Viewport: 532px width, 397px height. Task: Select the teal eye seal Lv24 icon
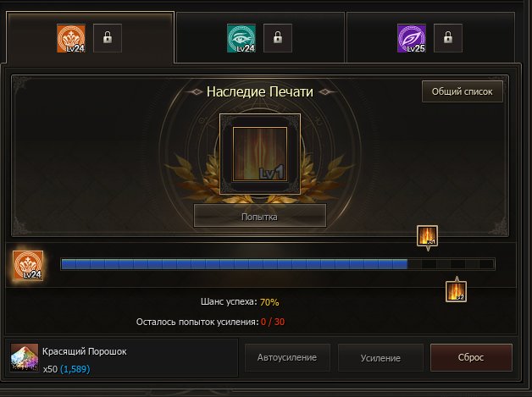(x=241, y=38)
